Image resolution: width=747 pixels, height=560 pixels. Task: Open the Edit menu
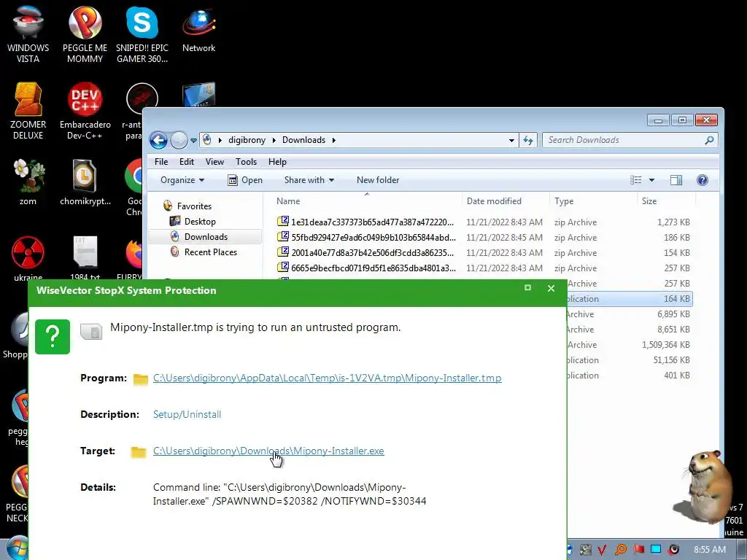click(x=186, y=162)
